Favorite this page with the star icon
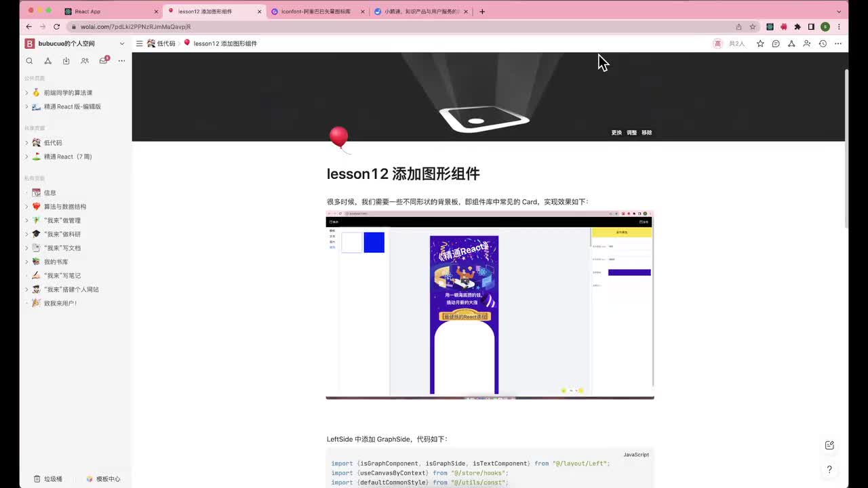The width and height of the screenshot is (868, 488). (x=760, y=43)
